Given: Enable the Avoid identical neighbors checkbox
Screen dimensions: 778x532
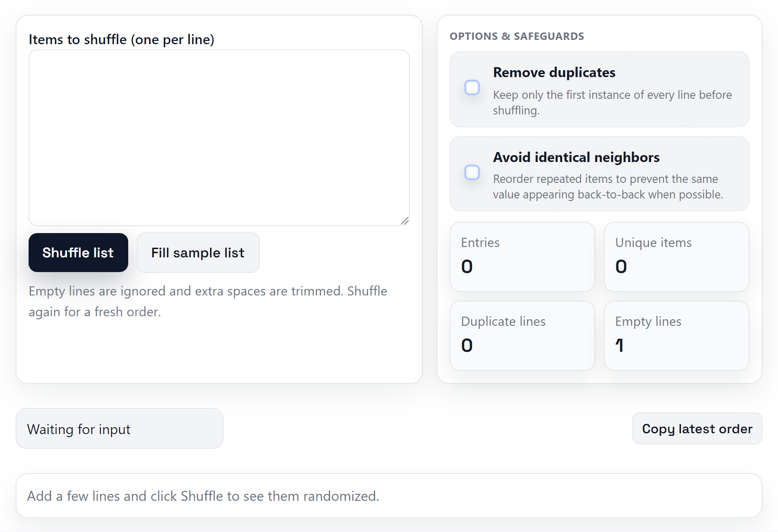Looking at the screenshot, I should click(x=472, y=172).
